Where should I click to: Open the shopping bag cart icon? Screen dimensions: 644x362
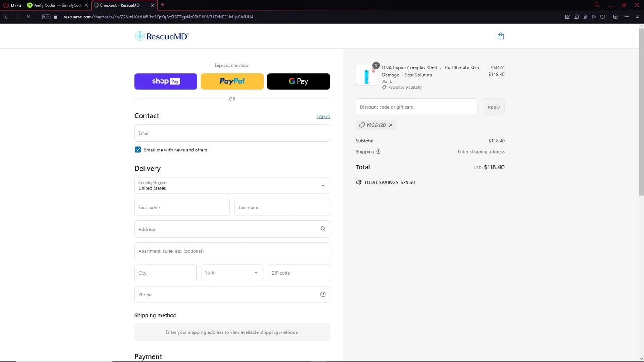[x=501, y=36]
